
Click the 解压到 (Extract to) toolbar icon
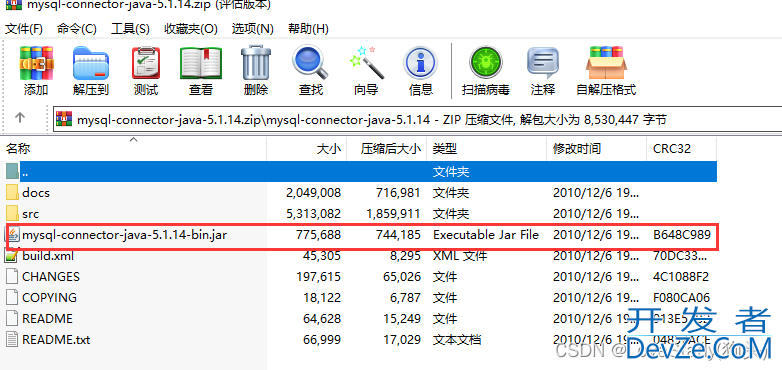(91, 63)
